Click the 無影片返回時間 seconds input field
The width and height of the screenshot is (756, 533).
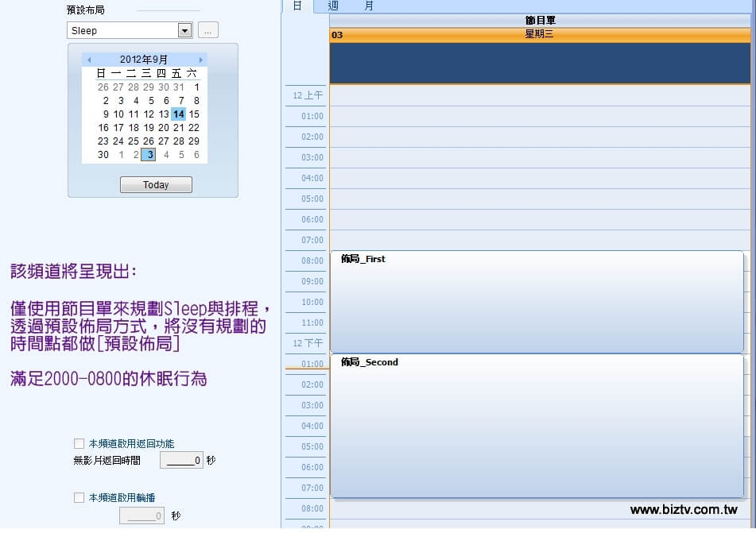coord(181,460)
